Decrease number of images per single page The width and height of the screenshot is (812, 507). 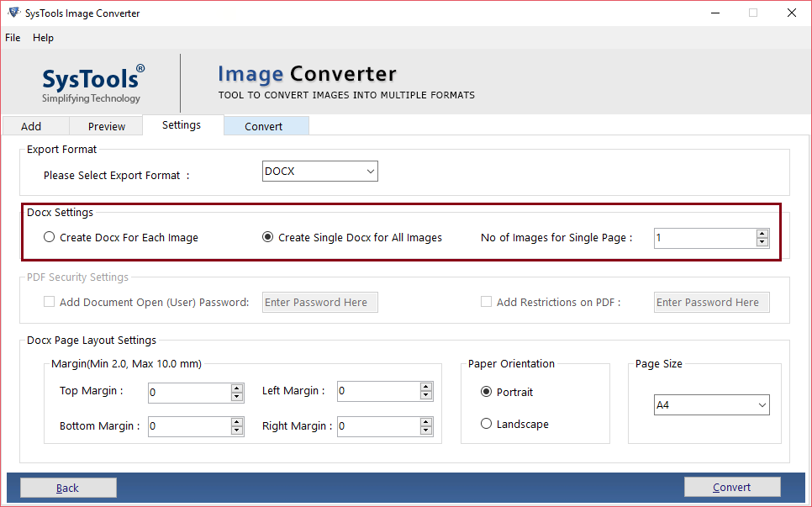(x=762, y=242)
